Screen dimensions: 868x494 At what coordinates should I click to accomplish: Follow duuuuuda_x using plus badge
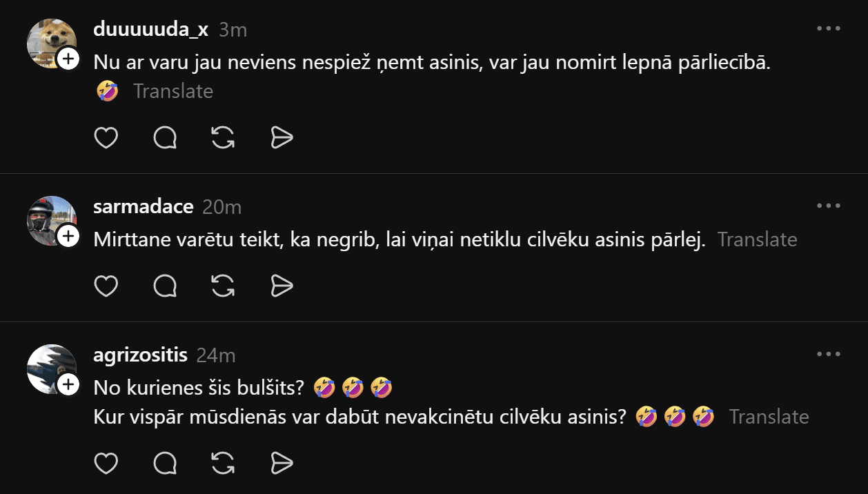tap(68, 59)
